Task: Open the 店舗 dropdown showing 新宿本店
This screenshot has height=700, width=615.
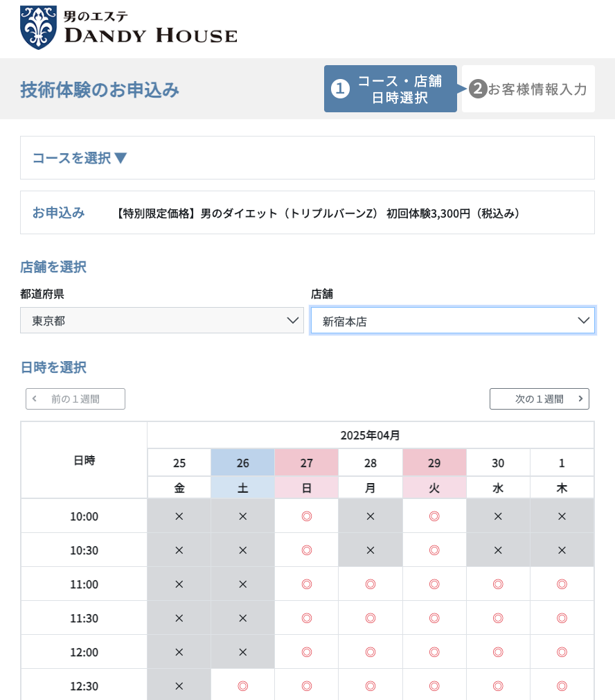Action: 452,321
